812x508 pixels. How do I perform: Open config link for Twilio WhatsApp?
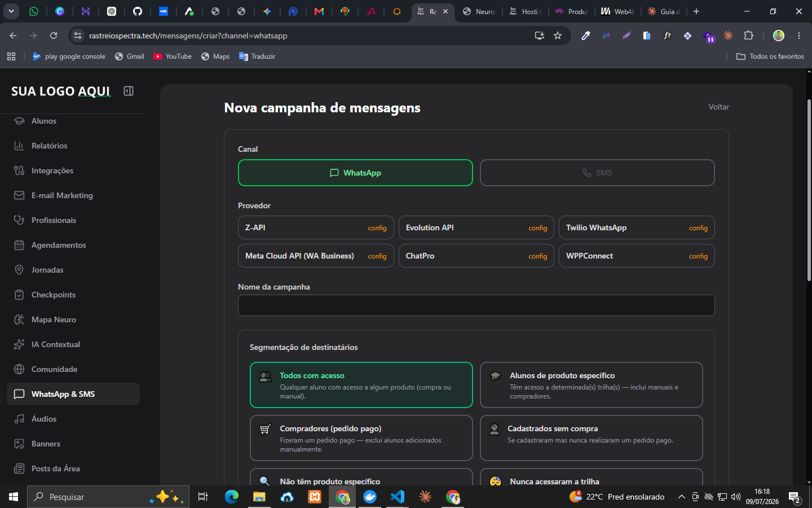click(x=698, y=228)
